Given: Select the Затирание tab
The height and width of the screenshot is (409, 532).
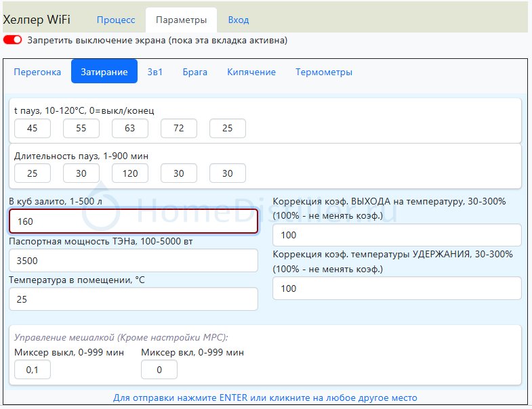Looking at the screenshot, I should tap(104, 72).
